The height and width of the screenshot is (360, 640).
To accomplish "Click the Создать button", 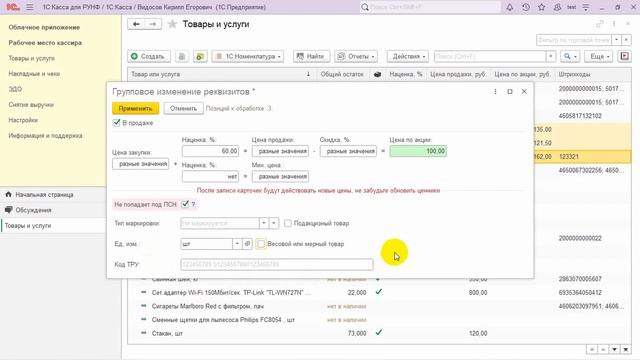I will click(x=149, y=56).
